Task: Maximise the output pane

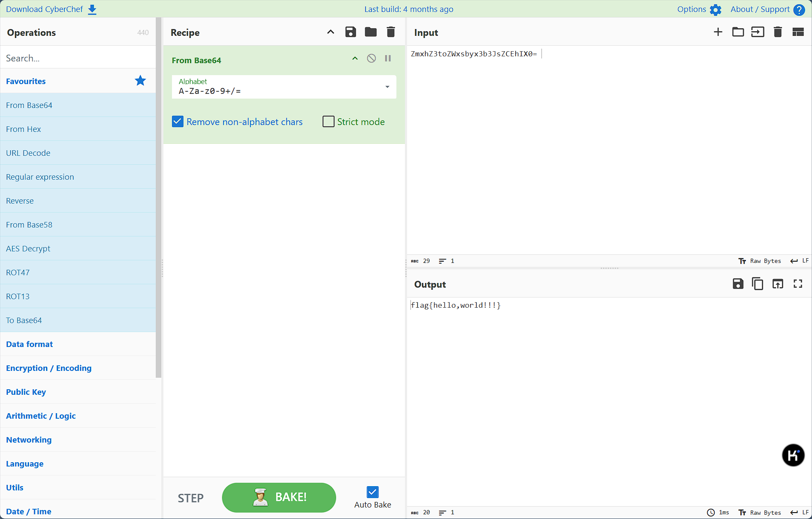Action: pyautogui.click(x=798, y=284)
